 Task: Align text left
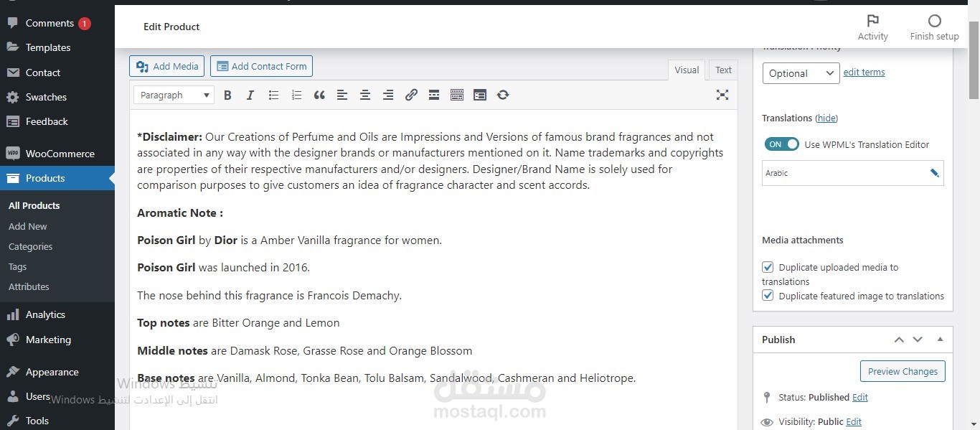[342, 95]
